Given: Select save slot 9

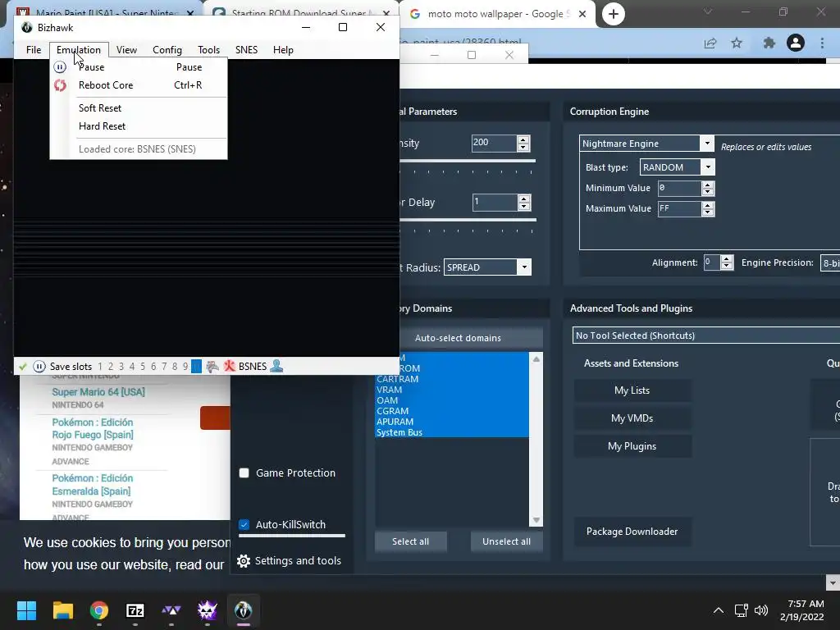Looking at the screenshot, I should pyautogui.click(x=185, y=367).
